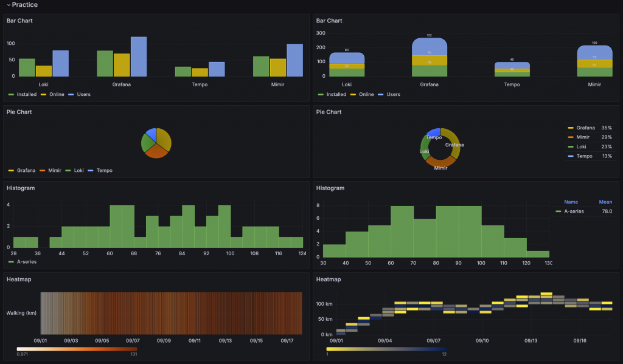The image size is (623, 364).
Task: Collapse the Practice row using its chevron
Action: click(9, 5)
